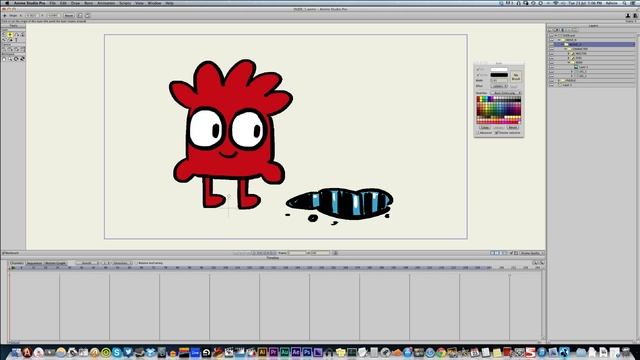Click the first flip icon beside Reset
The height and width of the screenshot is (360, 640).
[x=80, y=16]
